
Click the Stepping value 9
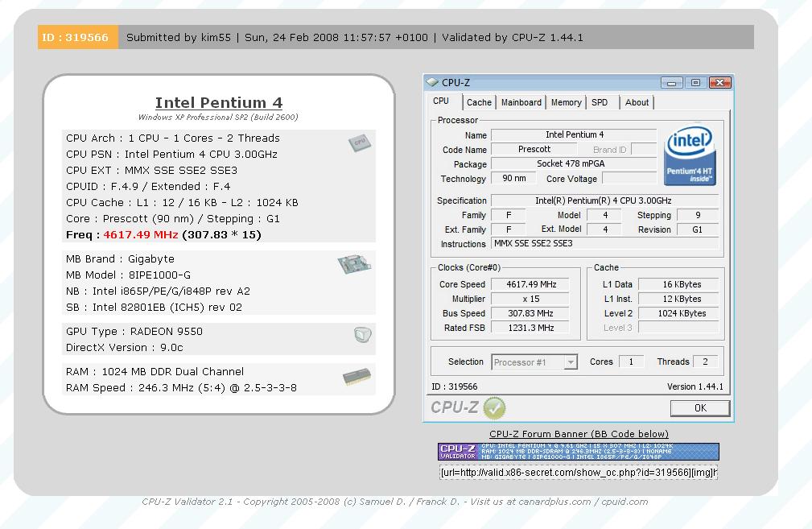pyautogui.click(x=698, y=215)
